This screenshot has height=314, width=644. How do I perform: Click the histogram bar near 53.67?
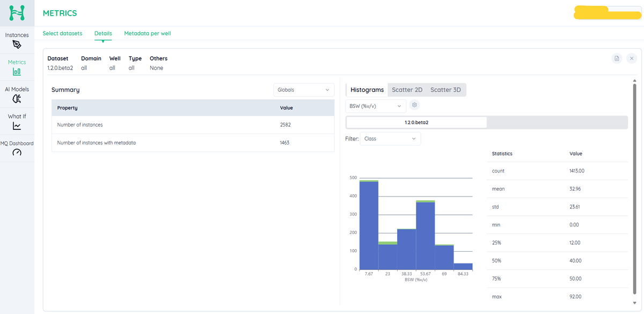pyautogui.click(x=425, y=235)
